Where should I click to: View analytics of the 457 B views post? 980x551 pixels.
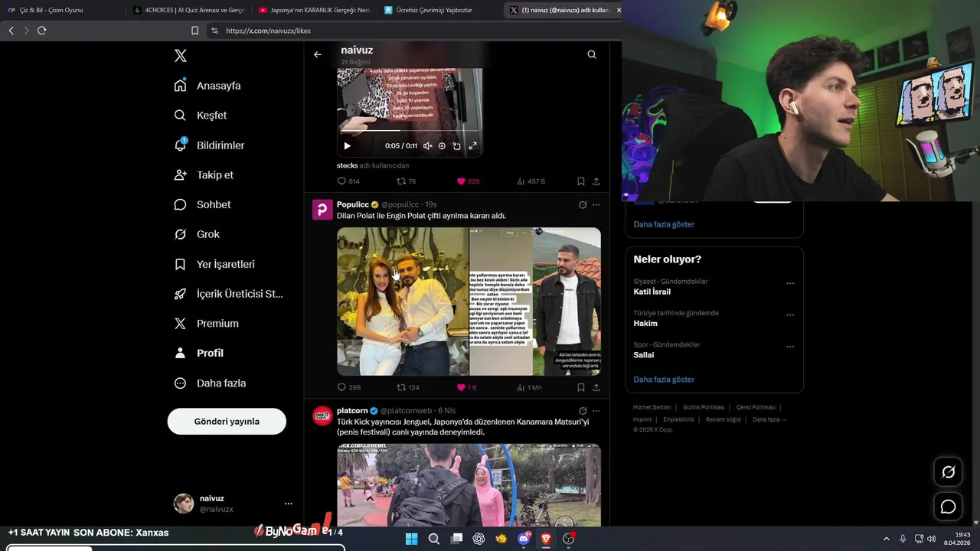pos(531,181)
